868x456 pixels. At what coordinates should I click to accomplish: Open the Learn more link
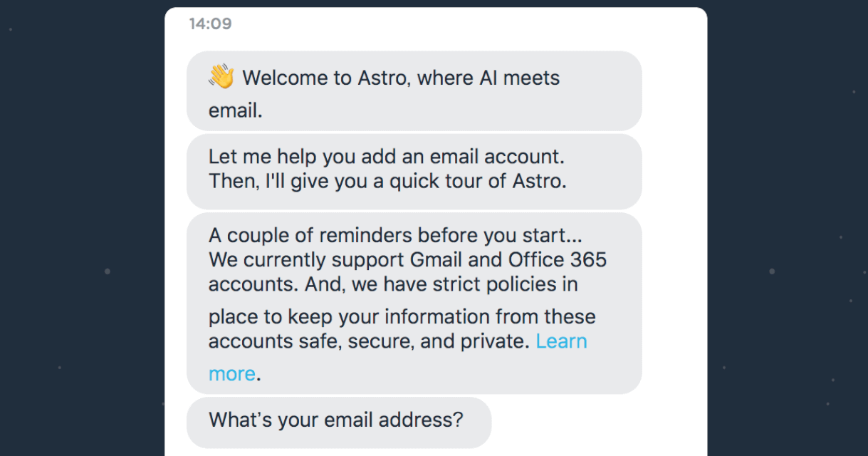[x=561, y=341]
